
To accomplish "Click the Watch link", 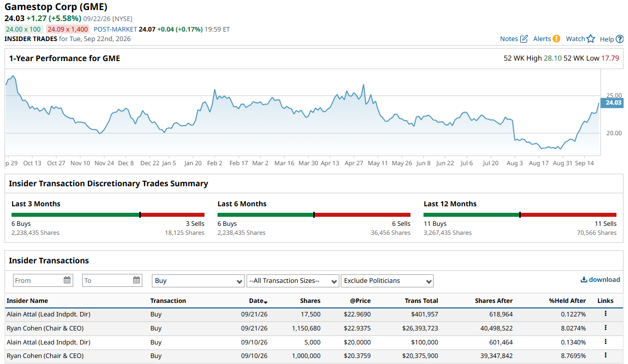I will [575, 39].
